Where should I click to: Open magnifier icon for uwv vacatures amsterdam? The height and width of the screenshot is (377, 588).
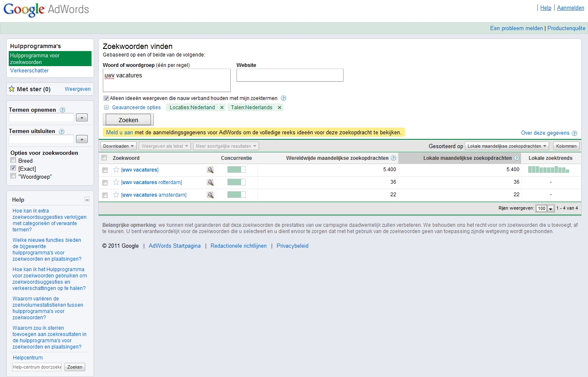point(210,195)
